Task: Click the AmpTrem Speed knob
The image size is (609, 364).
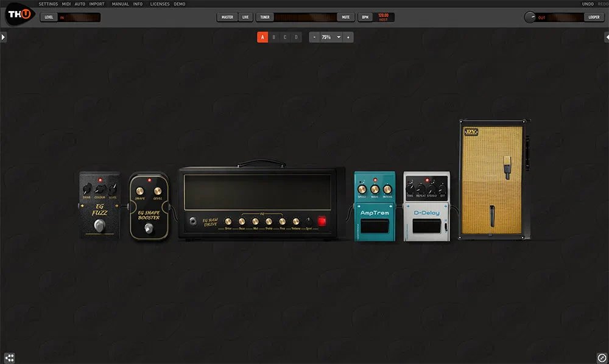Action: tap(362, 189)
